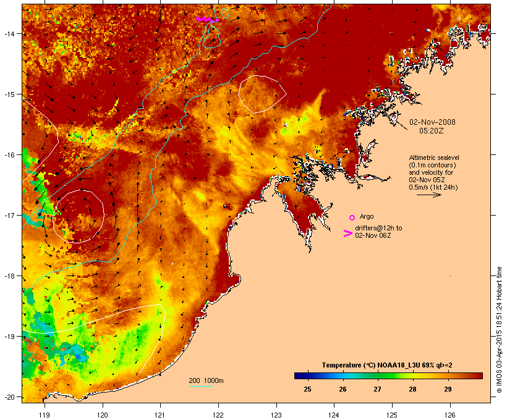
Task: Click the 123 longitude axis label
Action: [276, 415]
